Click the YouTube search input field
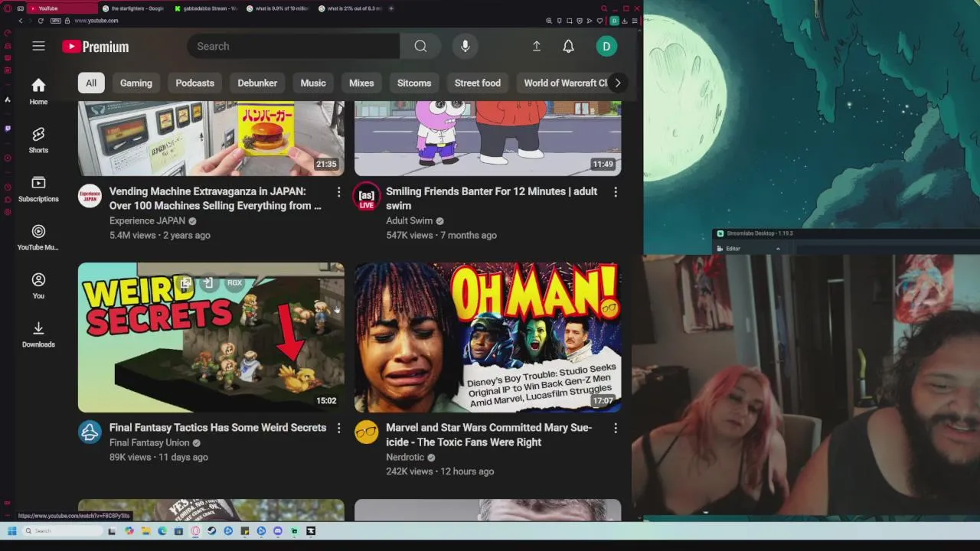 tap(293, 46)
